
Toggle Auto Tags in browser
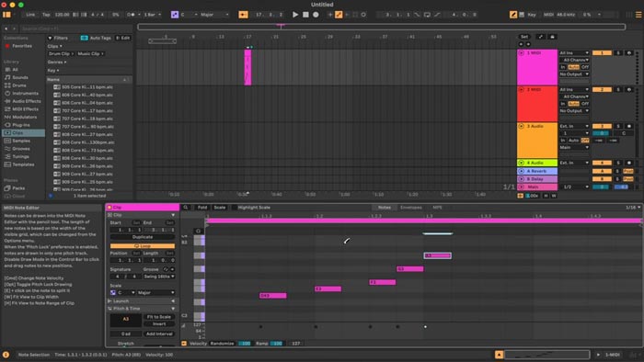tap(96, 38)
